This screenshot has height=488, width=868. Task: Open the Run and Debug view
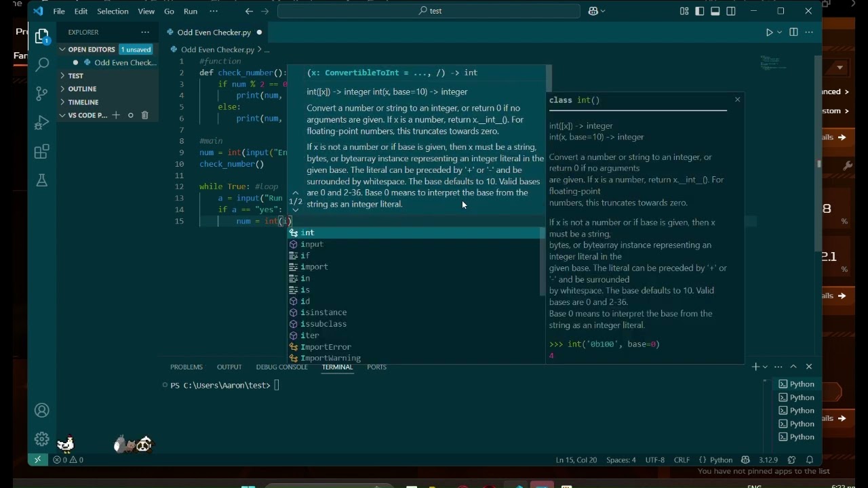pos(42,123)
